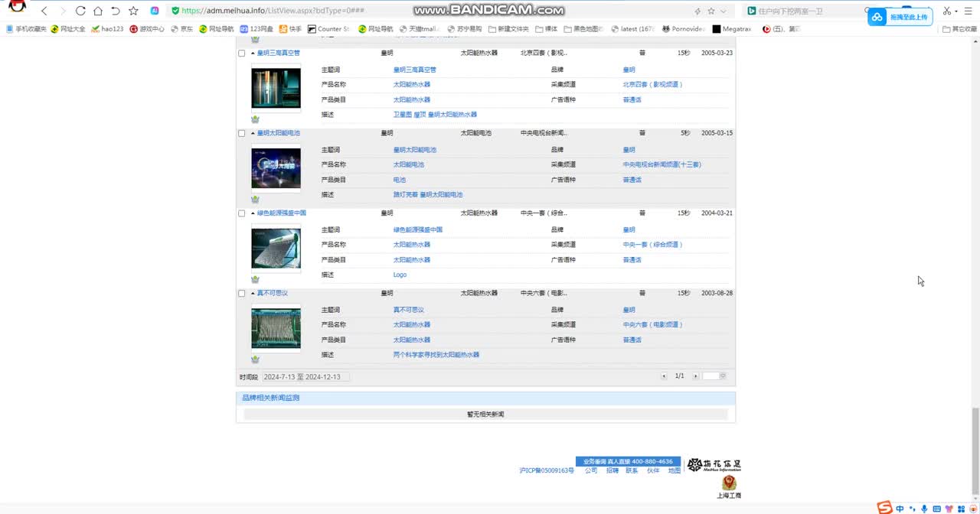Click the 北京四套（影视频道） channel link
This screenshot has width=980, height=514.
653,85
